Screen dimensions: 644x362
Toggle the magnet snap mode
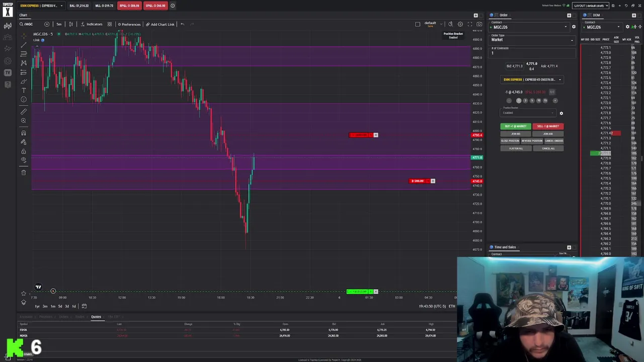pos(24,133)
